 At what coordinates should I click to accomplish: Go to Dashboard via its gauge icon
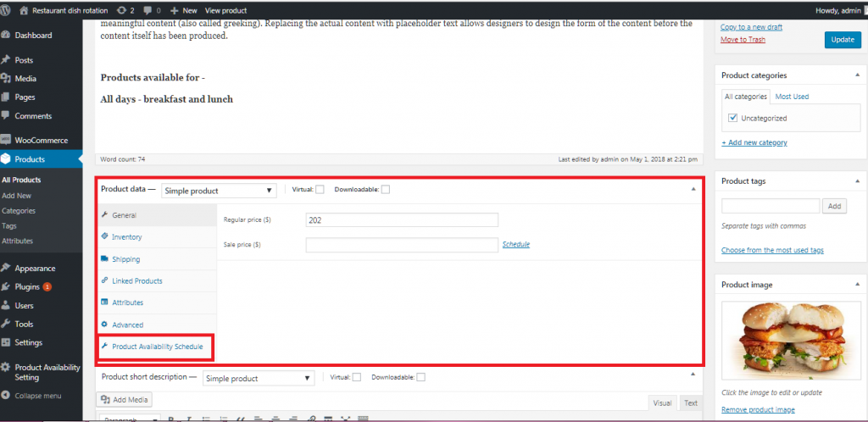pyautogui.click(x=6, y=35)
